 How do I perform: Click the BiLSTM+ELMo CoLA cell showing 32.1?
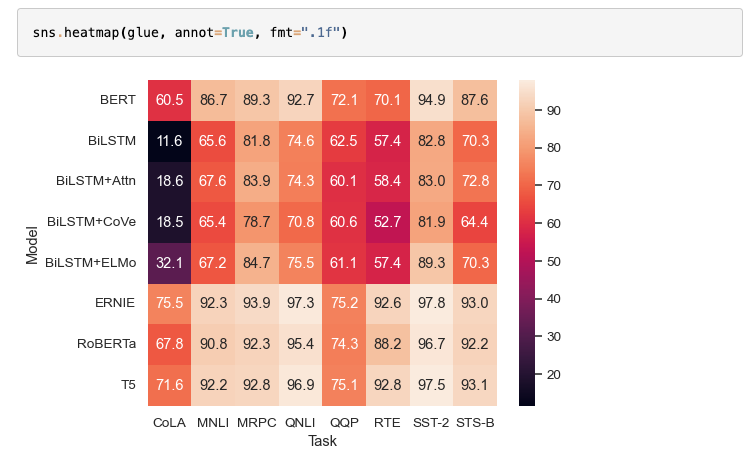pos(169,263)
